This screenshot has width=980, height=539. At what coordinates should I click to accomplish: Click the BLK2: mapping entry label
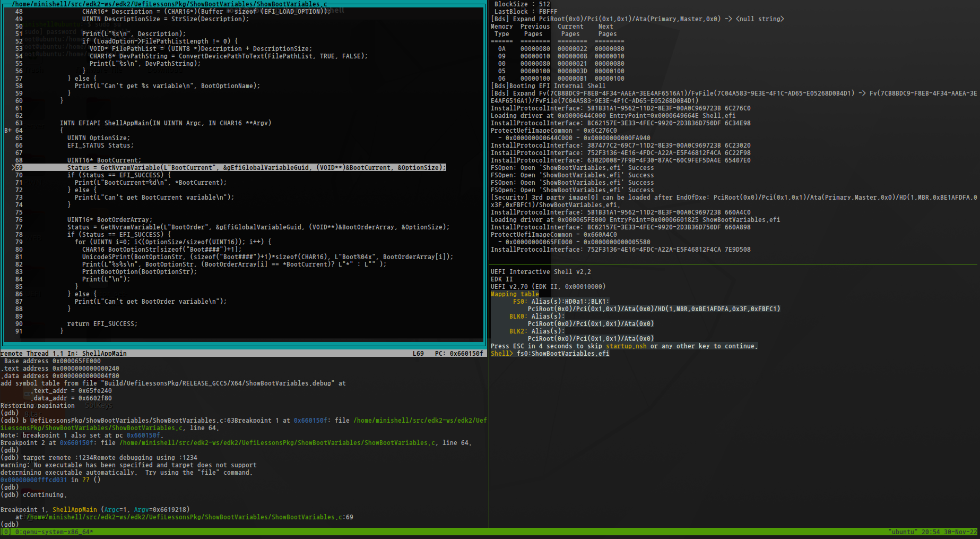click(518, 331)
